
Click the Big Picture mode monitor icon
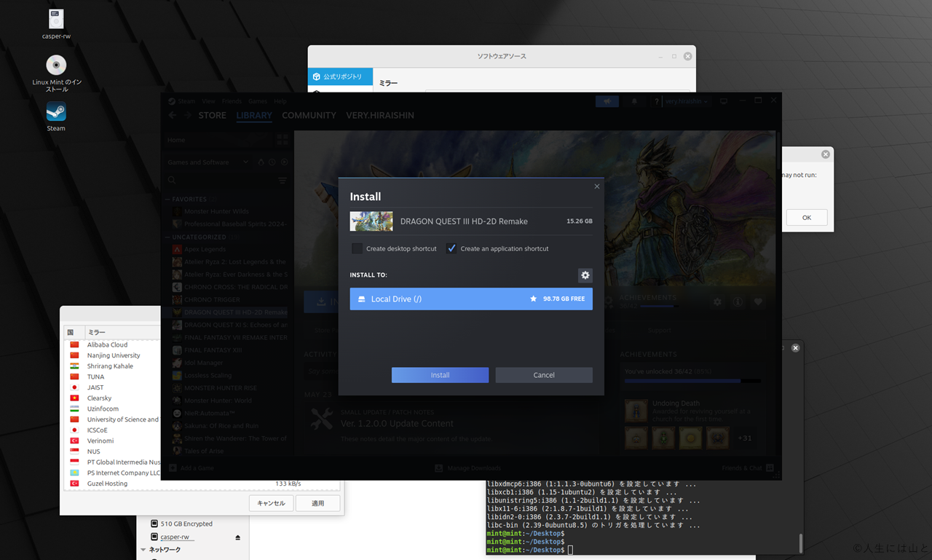(723, 101)
